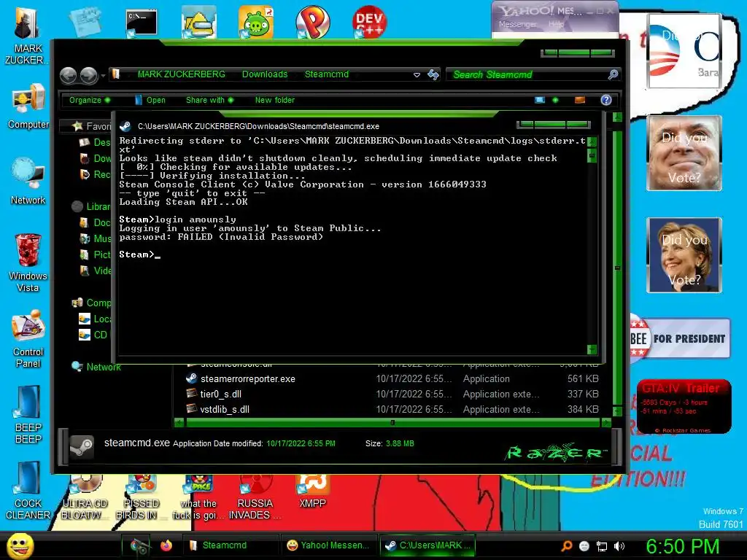Open the sticky notes desktop icon

(x=85, y=21)
